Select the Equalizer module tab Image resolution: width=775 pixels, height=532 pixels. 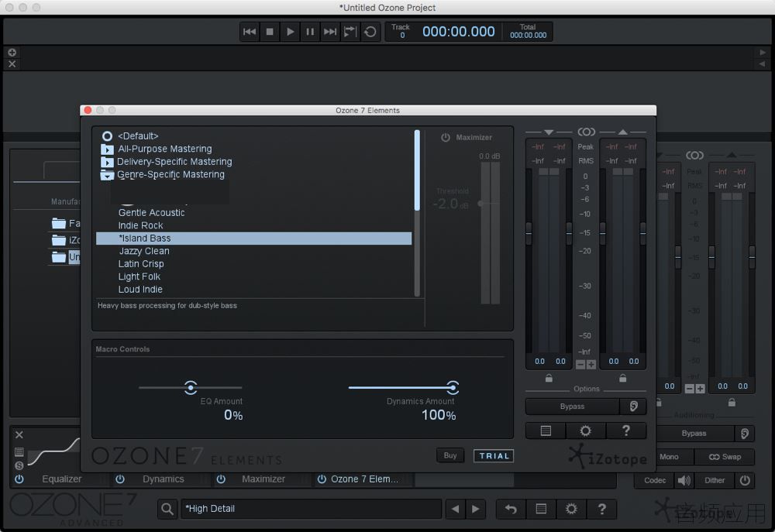point(64,479)
